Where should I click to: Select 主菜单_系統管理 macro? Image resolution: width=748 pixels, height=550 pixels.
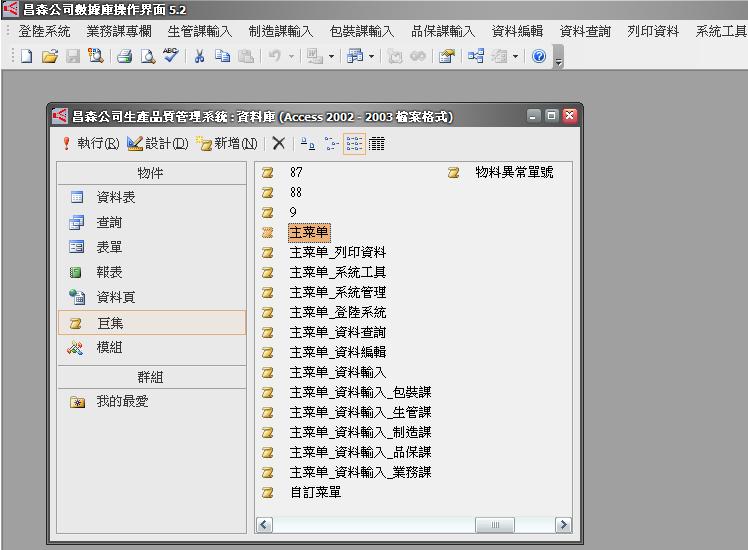[x=338, y=292]
